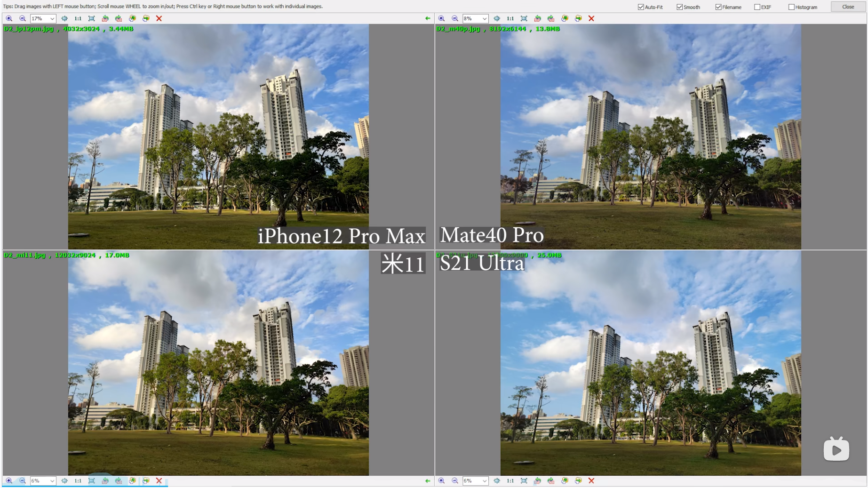Zoom out on the D2_ip12pm.jpg pane
This screenshot has height=488, width=868.
point(22,18)
